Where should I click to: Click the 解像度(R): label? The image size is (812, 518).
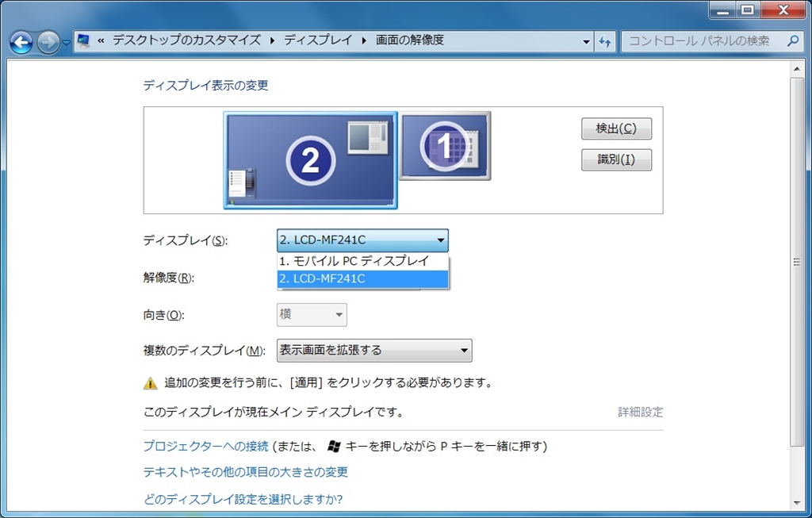[169, 278]
